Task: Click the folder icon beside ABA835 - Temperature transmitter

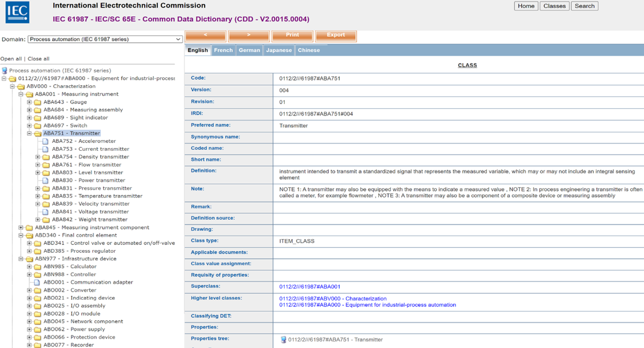Action: [x=46, y=196]
